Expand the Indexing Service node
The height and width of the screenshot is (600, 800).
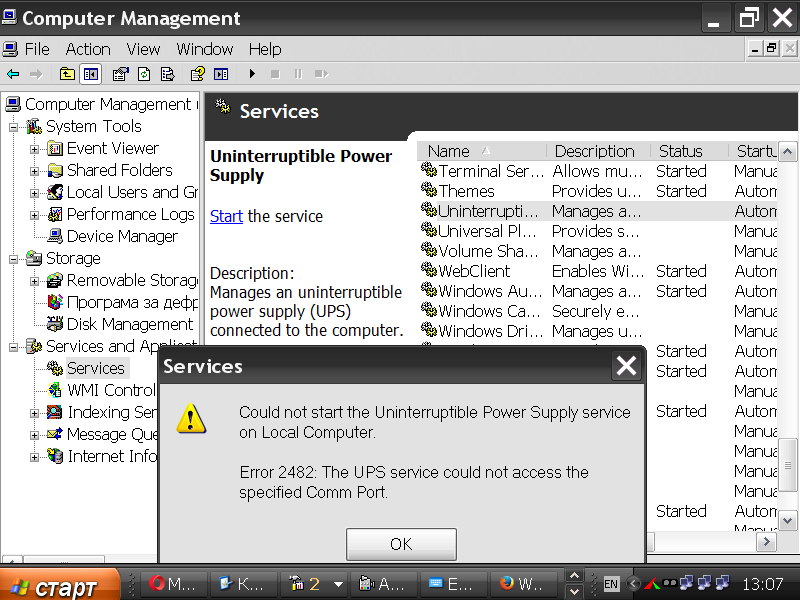34,413
